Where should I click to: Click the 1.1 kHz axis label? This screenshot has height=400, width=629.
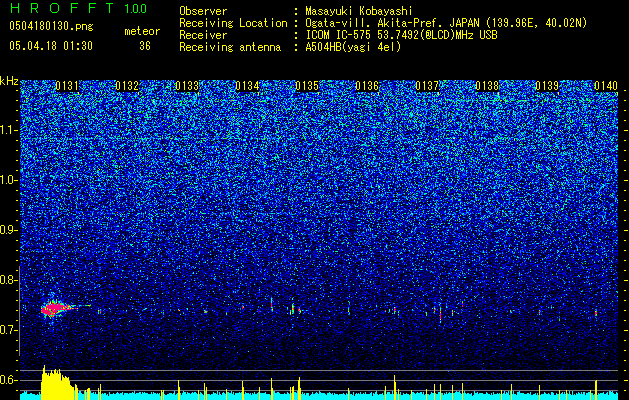(x=9, y=130)
